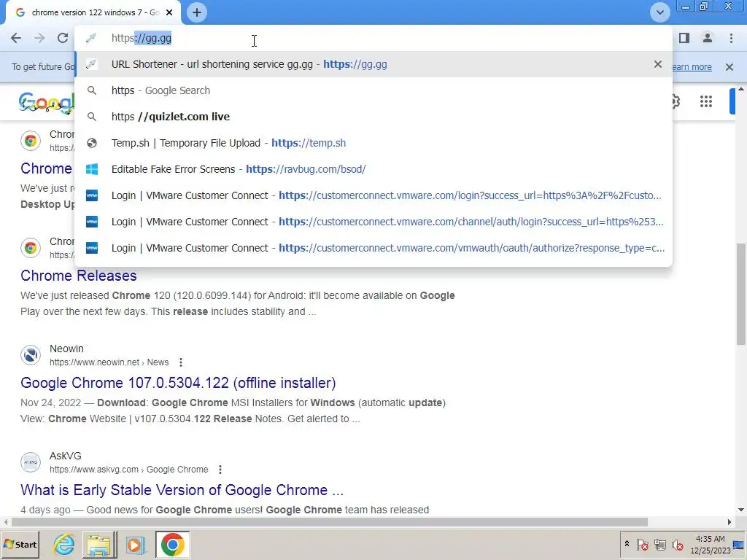
Task: Show hidden tray icons arrow
Action: (x=627, y=544)
